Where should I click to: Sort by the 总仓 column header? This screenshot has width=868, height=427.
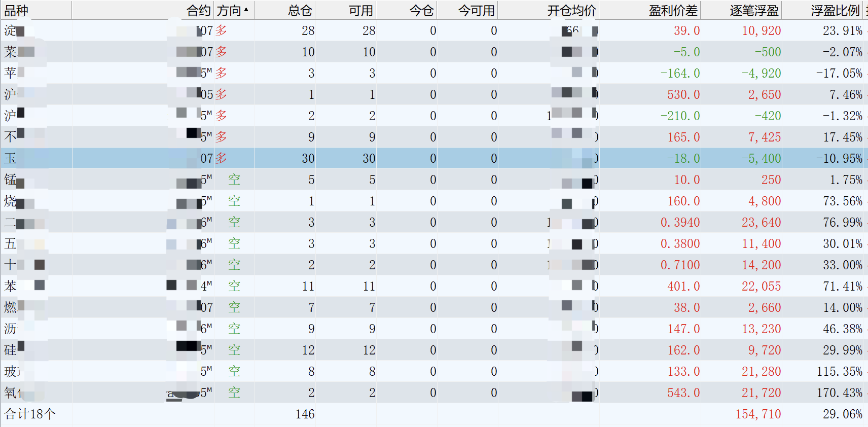(300, 10)
